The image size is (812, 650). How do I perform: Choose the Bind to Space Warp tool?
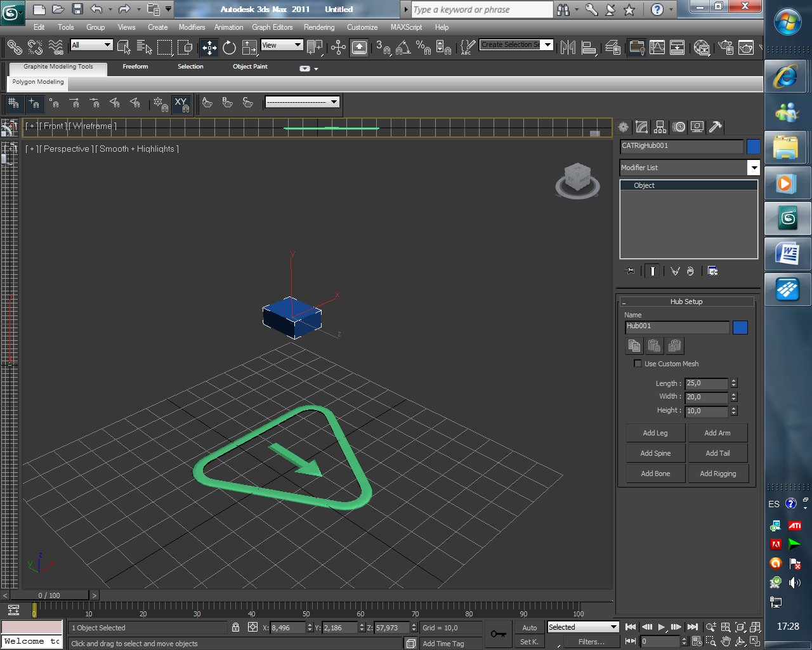pyautogui.click(x=56, y=47)
